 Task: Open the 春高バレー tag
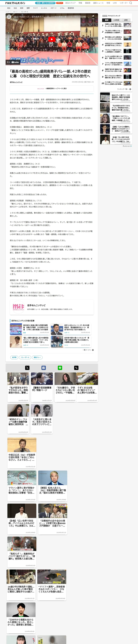coord(37,357)
